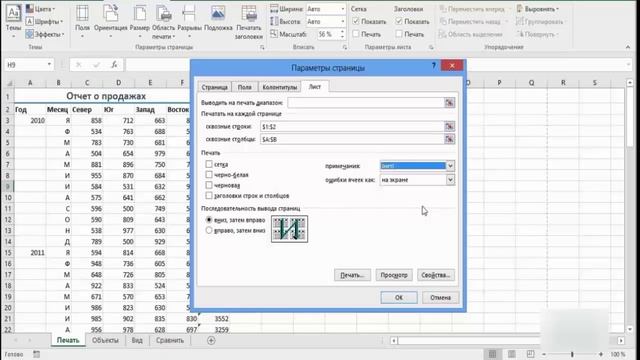Open the Темы themes gallery
This screenshot has width=640, height=360.
[13, 20]
